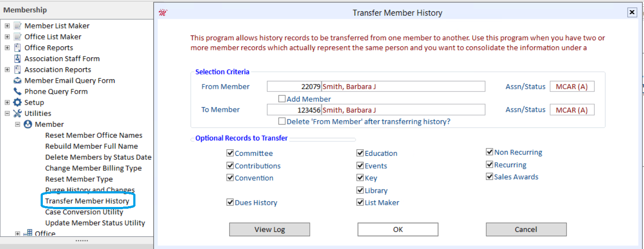Click the Member person icon under Utilities
The image size is (644, 249).
pos(28,124)
